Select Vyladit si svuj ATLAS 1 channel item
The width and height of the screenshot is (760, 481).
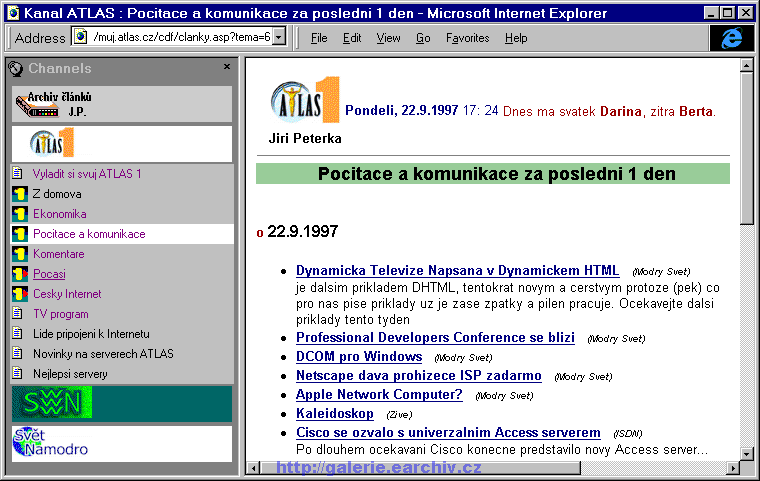pyautogui.click(x=87, y=174)
